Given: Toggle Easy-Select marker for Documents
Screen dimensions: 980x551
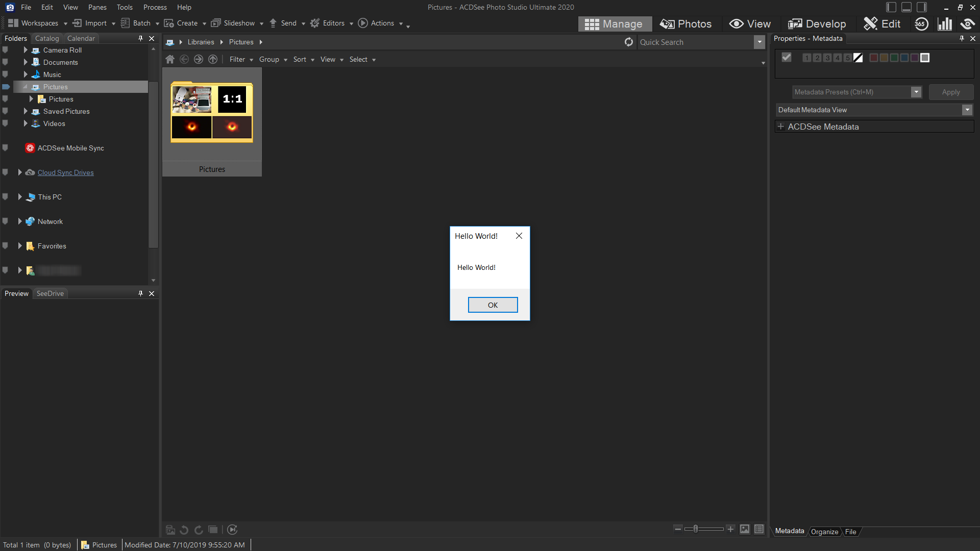Looking at the screenshot, I should tap(6, 62).
